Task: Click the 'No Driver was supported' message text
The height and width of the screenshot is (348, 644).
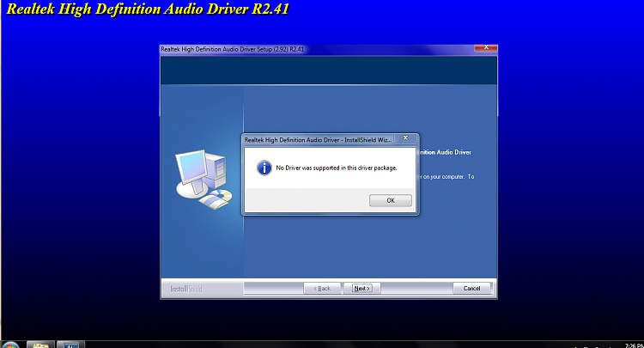Action: tap(337, 168)
